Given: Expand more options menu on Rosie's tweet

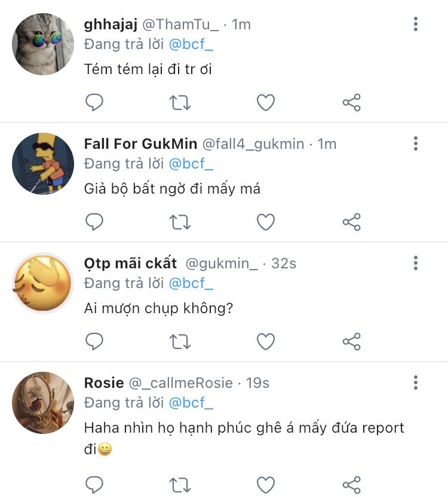Looking at the screenshot, I should pos(416,382).
